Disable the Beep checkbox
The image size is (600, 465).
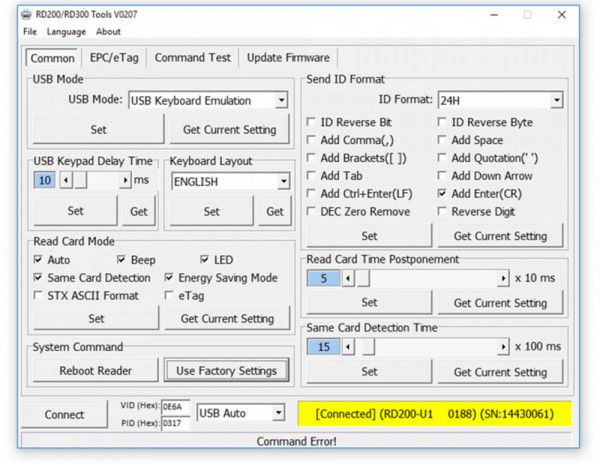tap(121, 260)
